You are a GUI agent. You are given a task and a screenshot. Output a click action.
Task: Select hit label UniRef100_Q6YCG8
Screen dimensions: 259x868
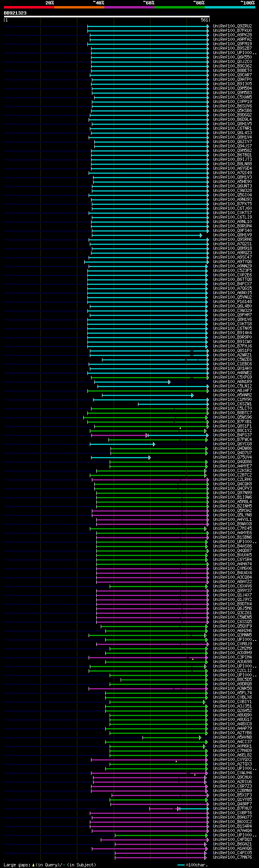click(232, 444)
